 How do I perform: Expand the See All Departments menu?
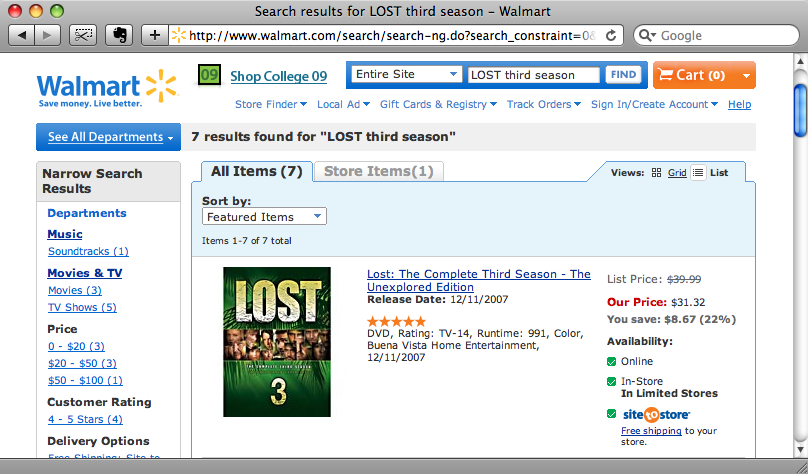point(108,137)
